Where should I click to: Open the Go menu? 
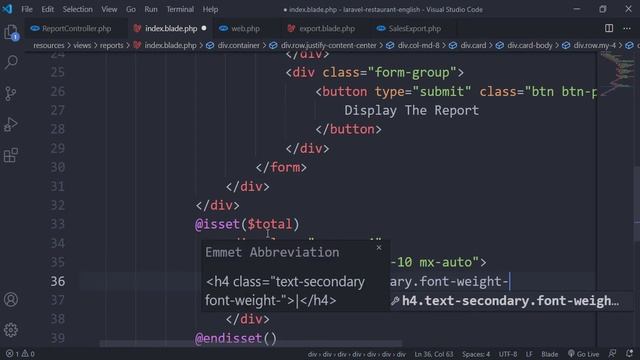point(131,9)
